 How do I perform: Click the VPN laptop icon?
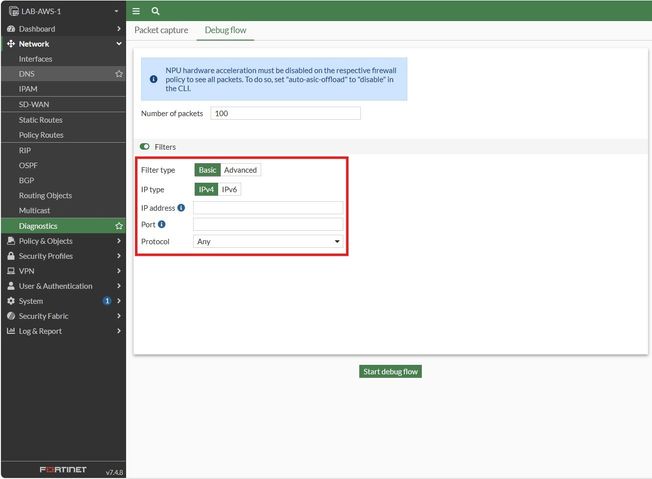(x=11, y=271)
